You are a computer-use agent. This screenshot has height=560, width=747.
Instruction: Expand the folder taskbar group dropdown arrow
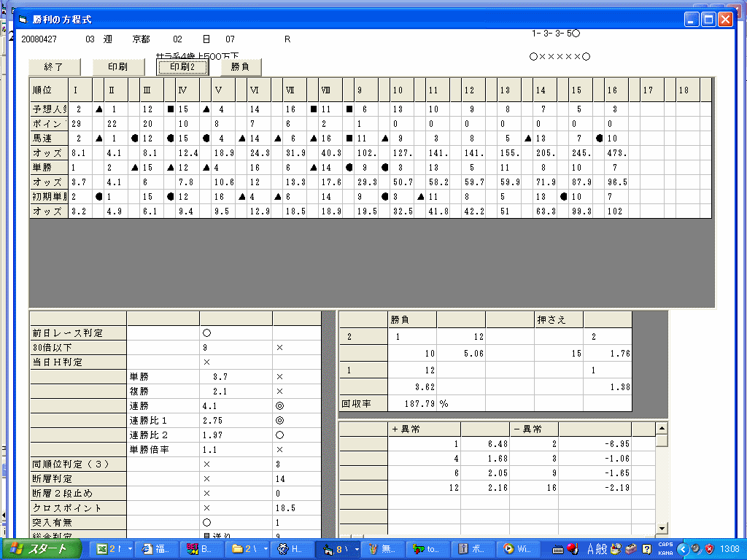[266, 549]
